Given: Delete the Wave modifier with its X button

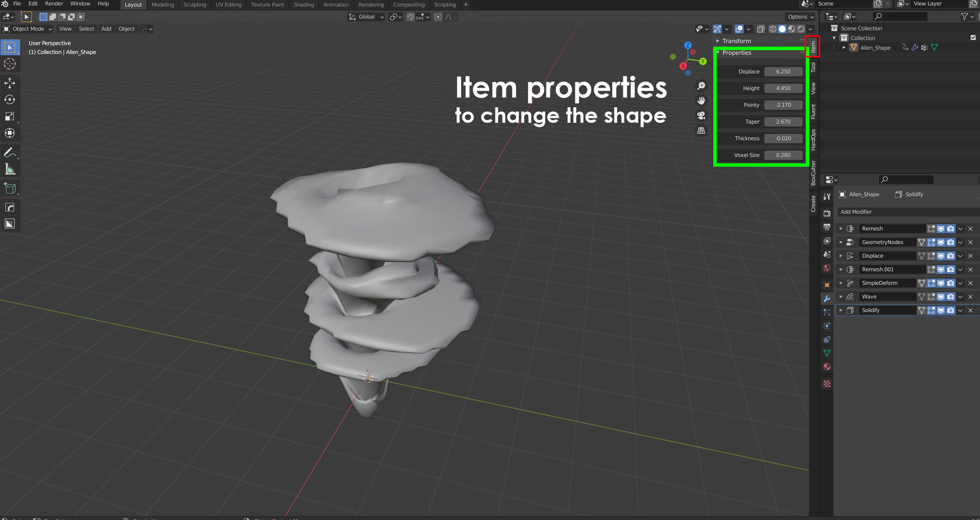Looking at the screenshot, I should 970,296.
